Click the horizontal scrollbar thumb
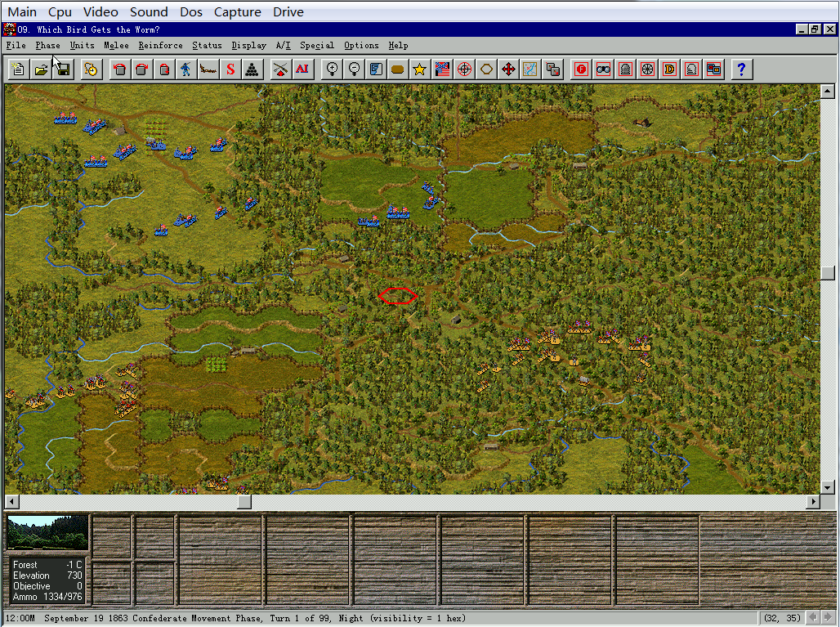Image resolution: width=840 pixels, height=627 pixels. pyautogui.click(x=244, y=501)
